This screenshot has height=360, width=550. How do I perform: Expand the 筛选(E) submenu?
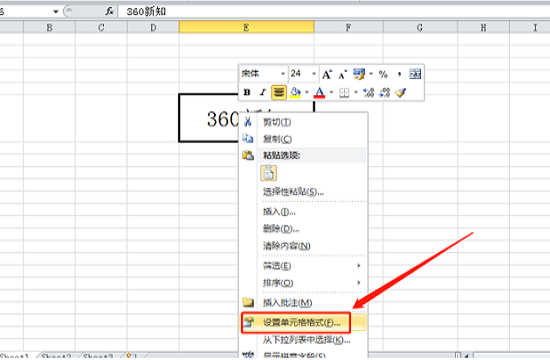pos(304,266)
